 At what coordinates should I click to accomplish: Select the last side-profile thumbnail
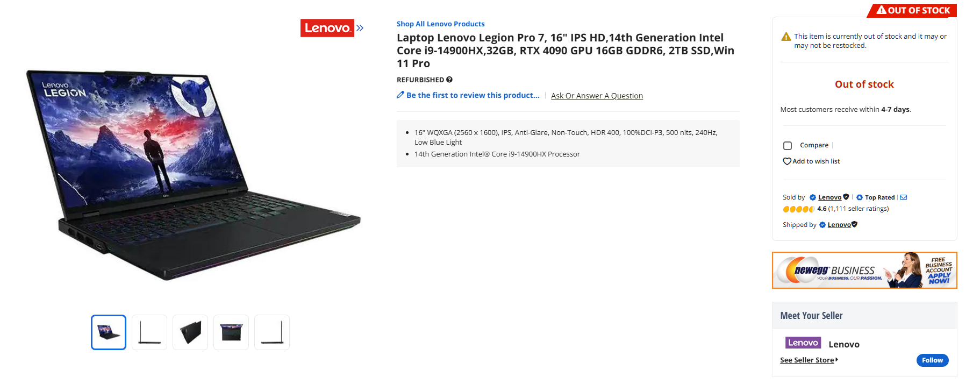272,332
